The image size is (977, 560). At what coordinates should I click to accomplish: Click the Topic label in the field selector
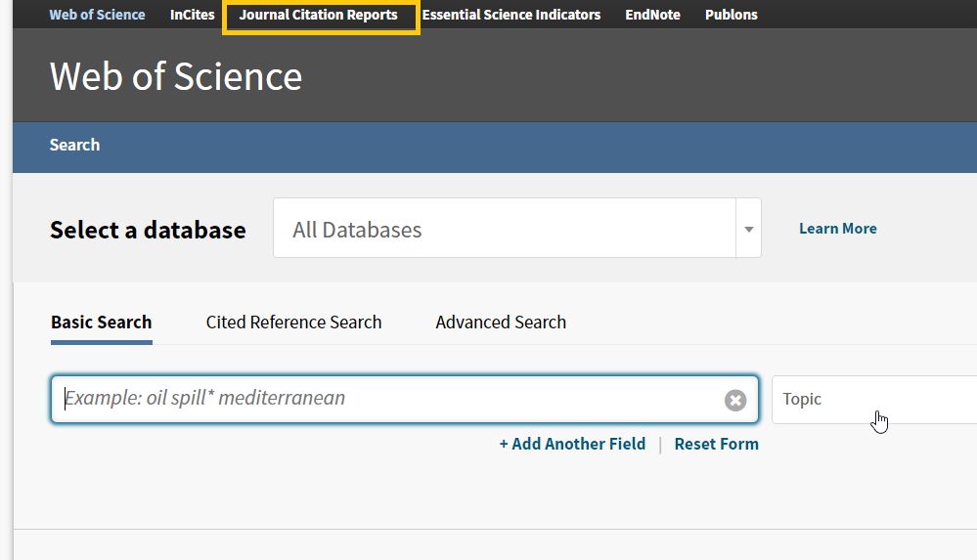802,399
